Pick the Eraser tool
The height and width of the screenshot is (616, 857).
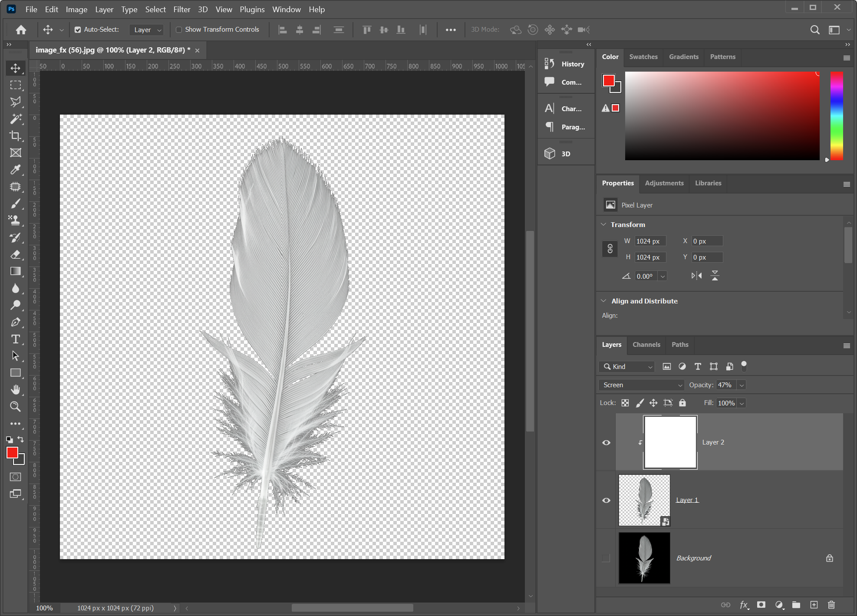[16, 254]
